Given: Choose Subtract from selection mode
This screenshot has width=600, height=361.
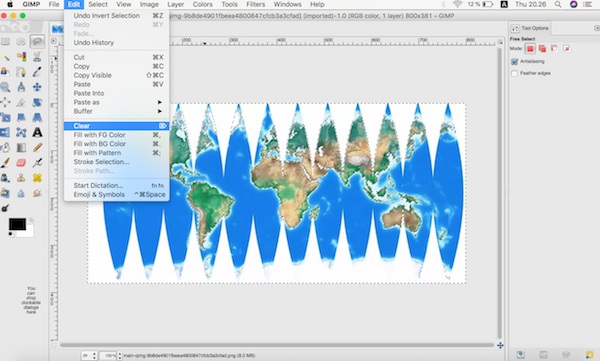Looking at the screenshot, I should pyautogui.click(x=554, y=49).
